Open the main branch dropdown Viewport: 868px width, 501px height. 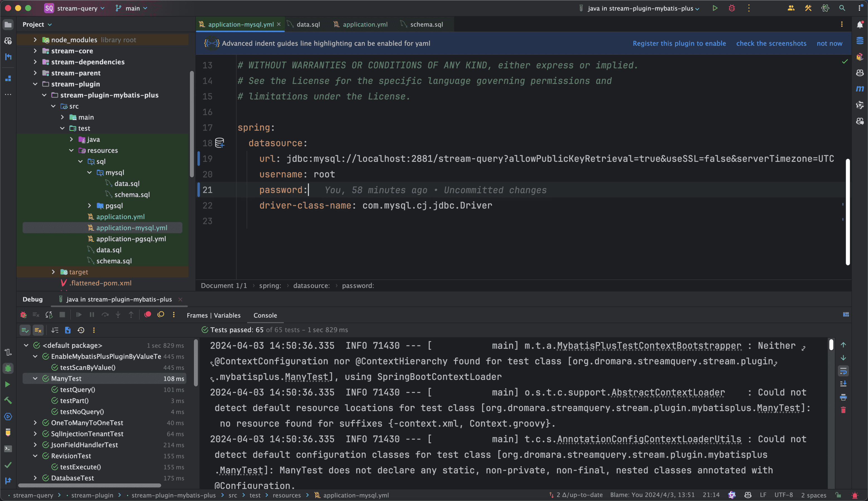tap(132, 8)
